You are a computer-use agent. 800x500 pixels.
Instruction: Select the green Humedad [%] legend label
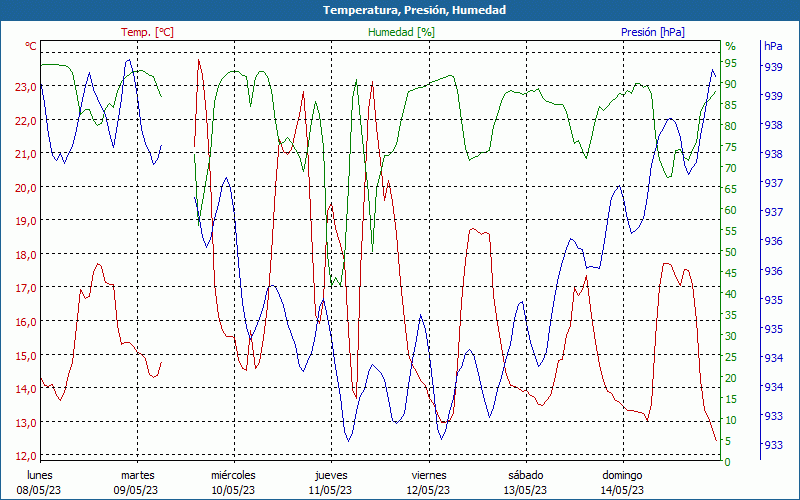[x=402, y=32]
